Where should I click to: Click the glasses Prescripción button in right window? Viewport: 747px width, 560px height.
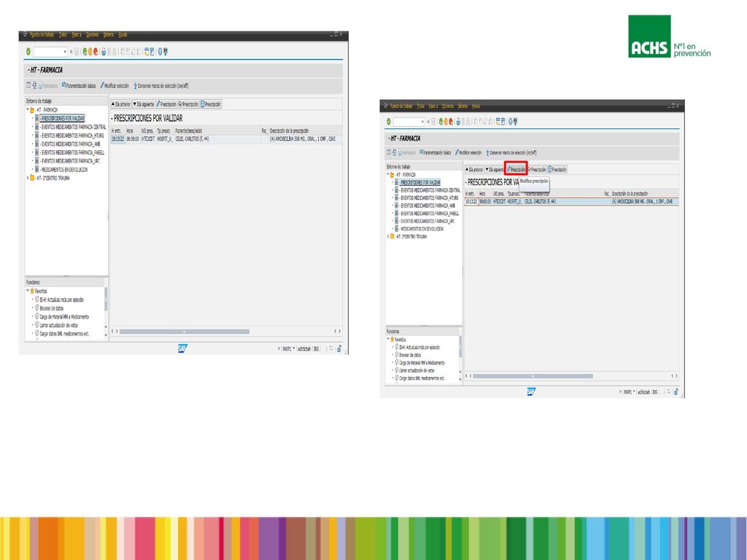[x=538, y=169]
